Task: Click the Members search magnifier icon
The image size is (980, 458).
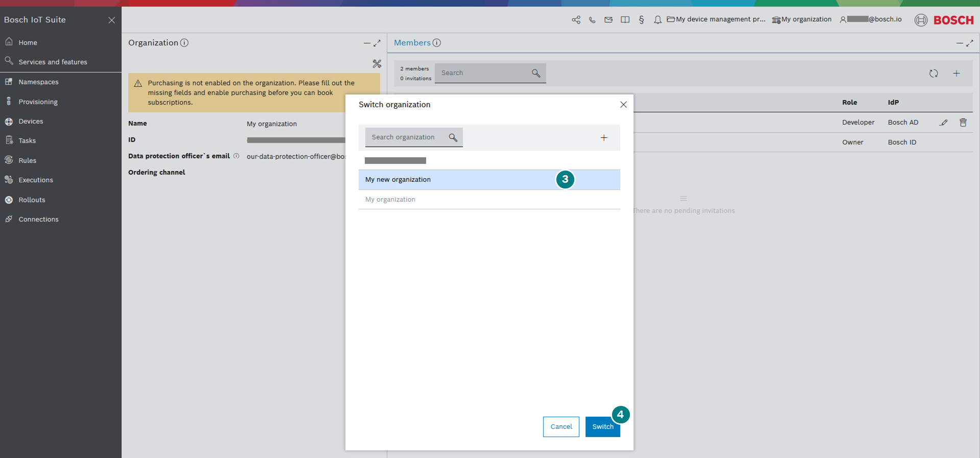Action: 536,74
